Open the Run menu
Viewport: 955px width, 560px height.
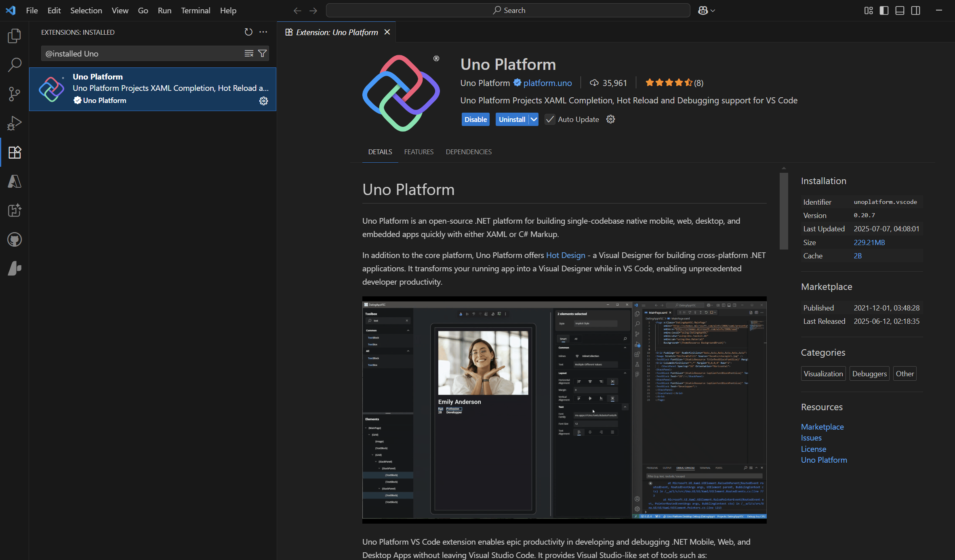(x=164, y=10)
